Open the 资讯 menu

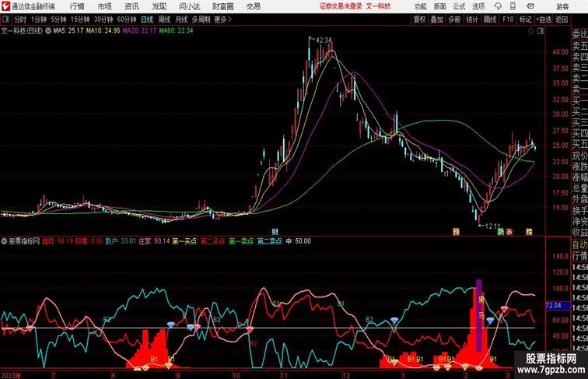[131, 6]
